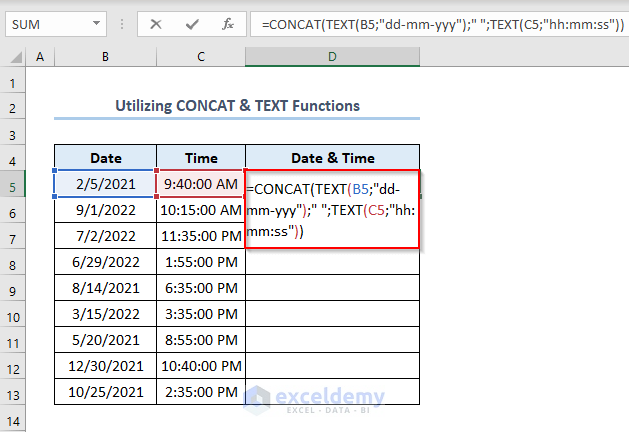Screen dimensions: 629x432
Task: Select column C header
Action: tap(200, 59)
